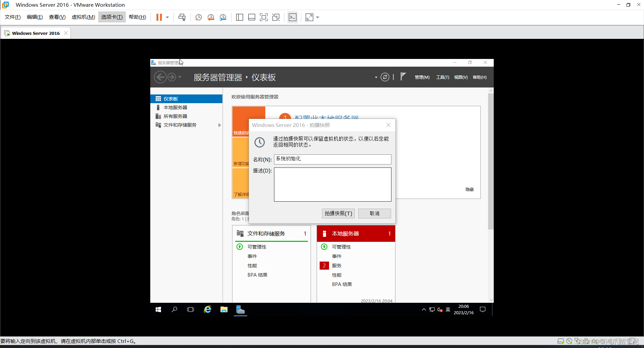The height and width of the screenshot is (348, 644).
Task: Open Task View on guest taskbar
Action: pyautogui.click(x=191, y=309)
